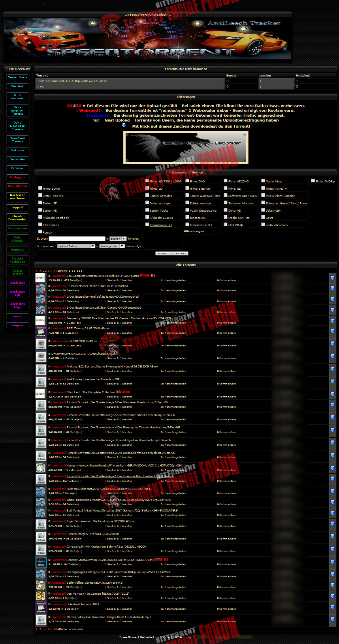The width and height of the screenshot is (339, 644).
Task: Click 'Weiter > >> >>>' at top of list
Action: [70, 271]
